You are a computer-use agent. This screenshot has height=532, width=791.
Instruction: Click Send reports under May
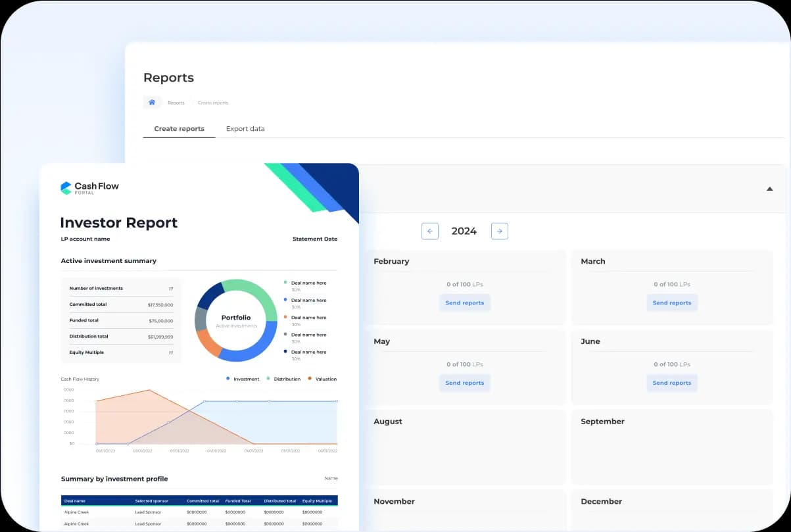coord(464,383)
